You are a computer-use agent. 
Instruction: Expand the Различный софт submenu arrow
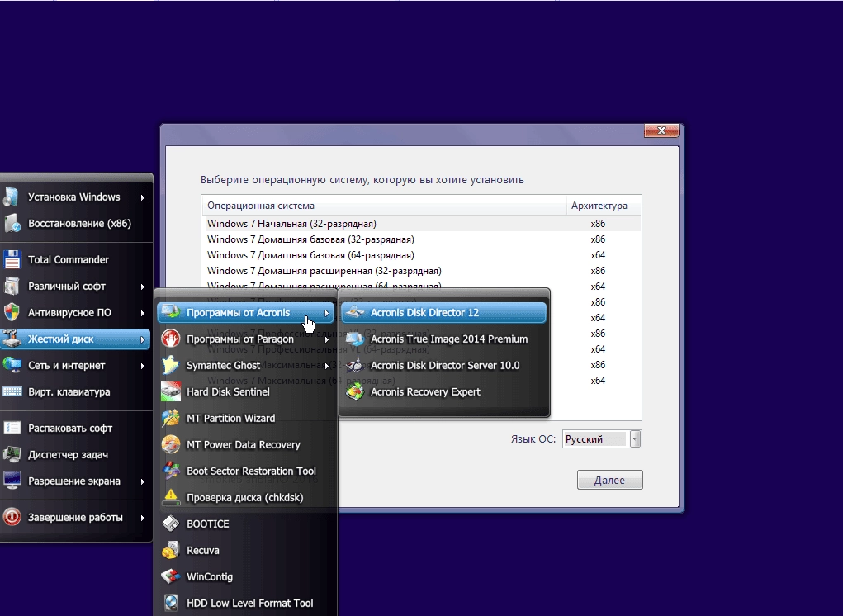point(143,287)
